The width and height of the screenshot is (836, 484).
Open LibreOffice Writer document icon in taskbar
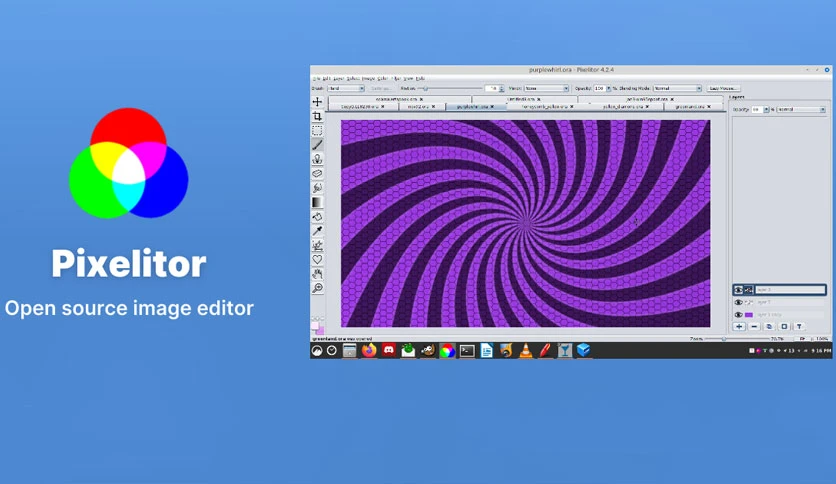(486, 350)
